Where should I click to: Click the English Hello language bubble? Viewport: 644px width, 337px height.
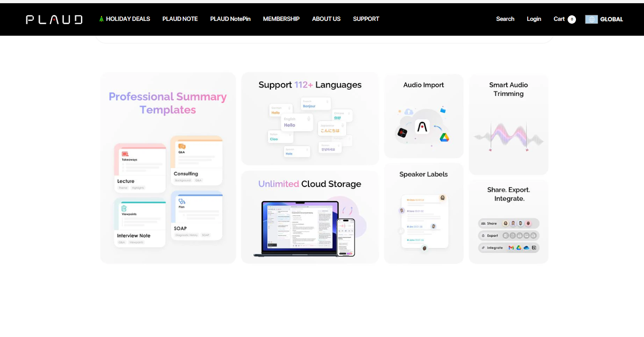pyautogui.click(x=297, y=122)
